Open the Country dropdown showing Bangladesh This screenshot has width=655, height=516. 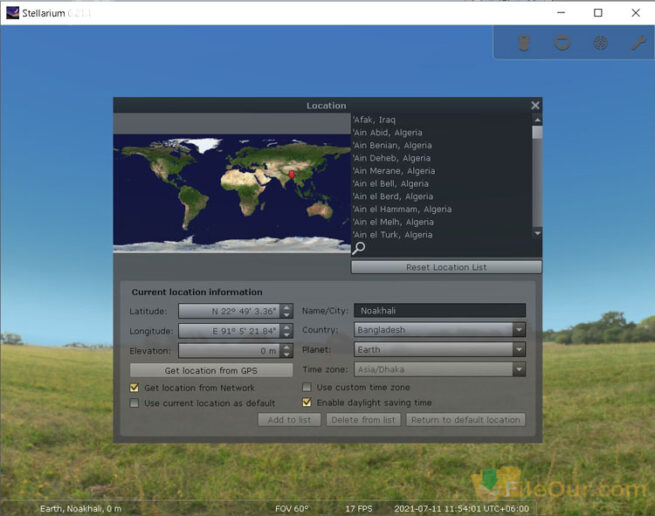coord(440,330)
